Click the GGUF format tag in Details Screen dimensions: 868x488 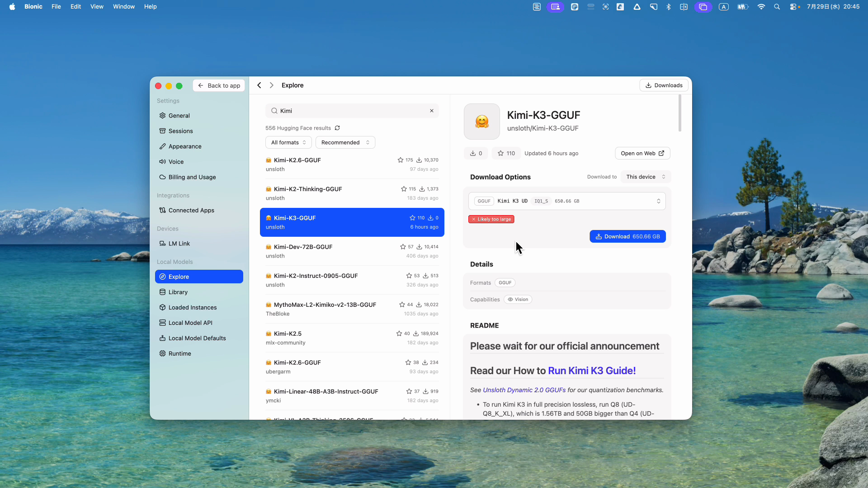click(505, 283)
